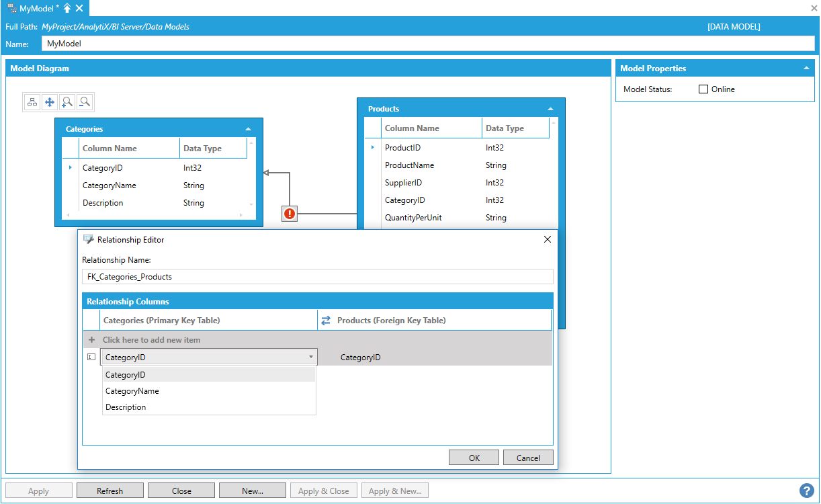This screenshot has width=821, height=504.
Task: Click the pin/float arrow on MyModel tab
Action: pos(67,8)
